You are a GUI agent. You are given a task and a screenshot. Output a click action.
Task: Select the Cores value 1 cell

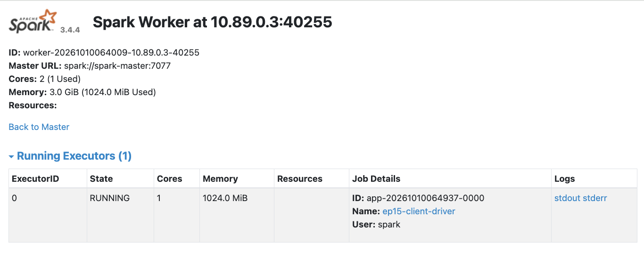(177, 215)
